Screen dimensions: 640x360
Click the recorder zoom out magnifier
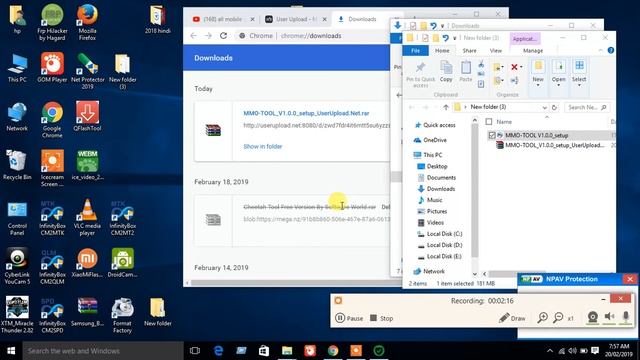click(x=558, y=318)
